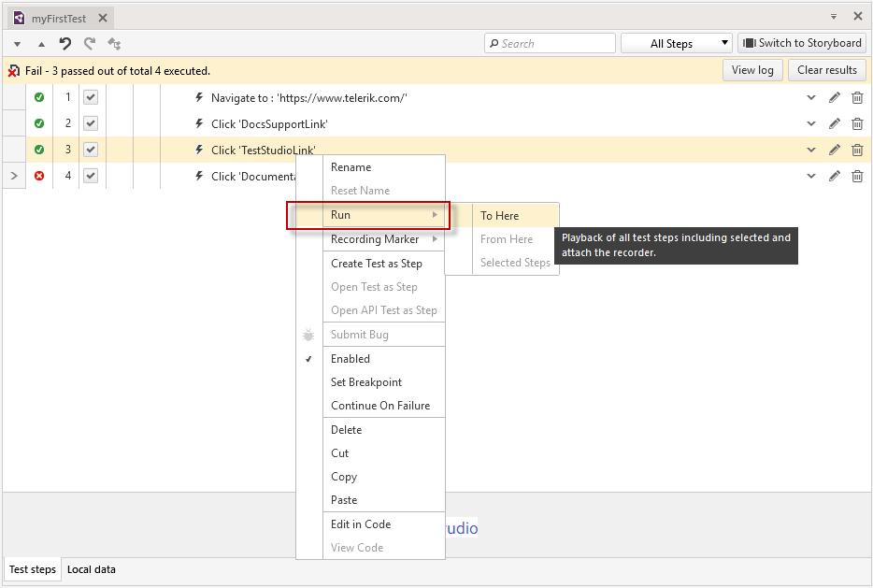This screenshot has width=873, height=588.
Task: Expand step 4 row with the left arrow
Action: (x=14, y=176)
